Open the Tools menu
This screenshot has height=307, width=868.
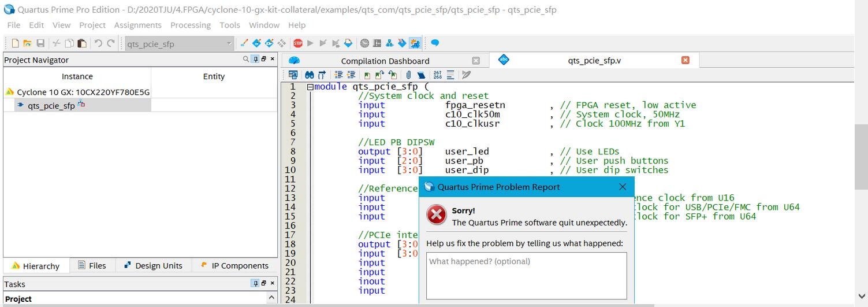pos(230,25)
